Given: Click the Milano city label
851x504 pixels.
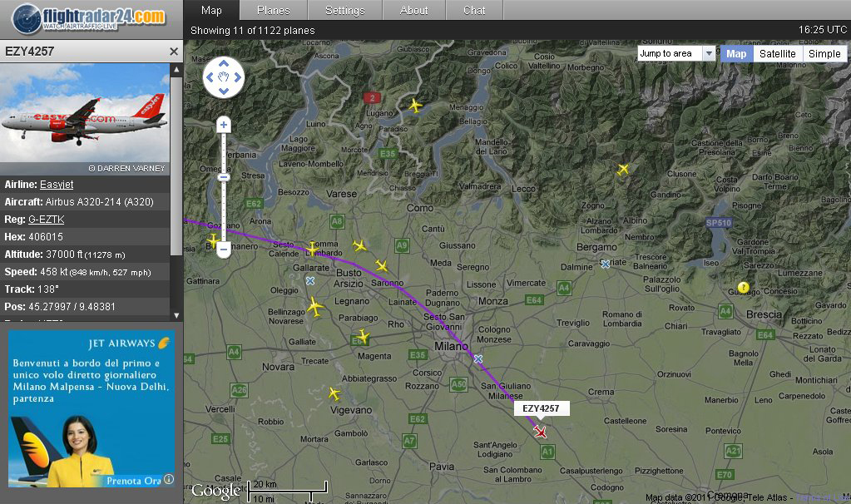Looking at the screenshot, I should pos(451,346).
